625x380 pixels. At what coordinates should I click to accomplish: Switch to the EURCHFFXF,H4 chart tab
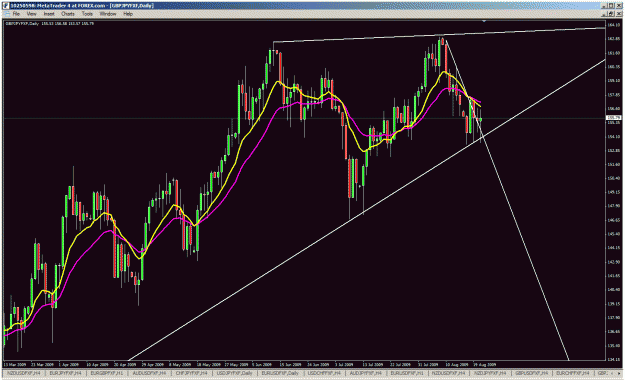coord(573,373)
